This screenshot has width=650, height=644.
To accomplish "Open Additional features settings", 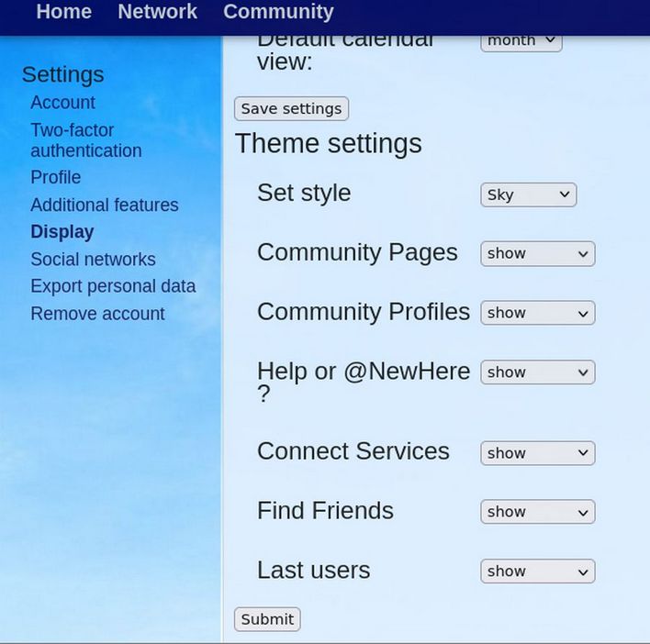I will point(104,205).
